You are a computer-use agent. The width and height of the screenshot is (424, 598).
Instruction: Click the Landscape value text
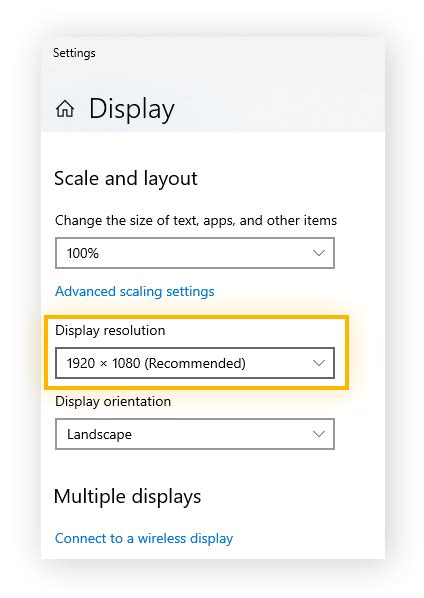click(100, 434)
